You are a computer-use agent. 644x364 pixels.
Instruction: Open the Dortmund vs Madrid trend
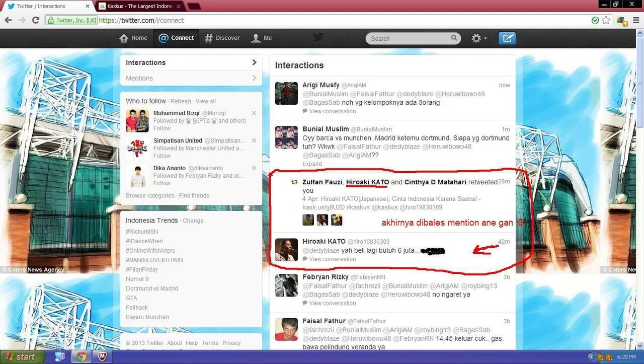click(152, 288)
